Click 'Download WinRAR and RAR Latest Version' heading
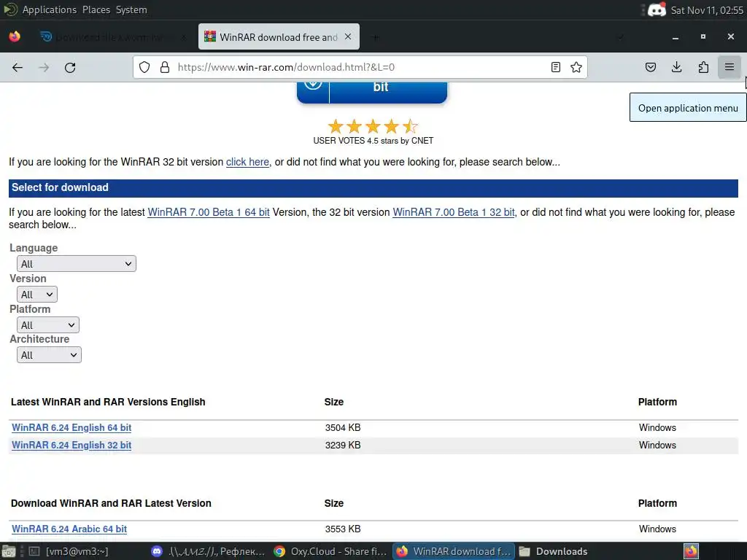This screenshot has width=747, height=560. [x=111, y=503]
